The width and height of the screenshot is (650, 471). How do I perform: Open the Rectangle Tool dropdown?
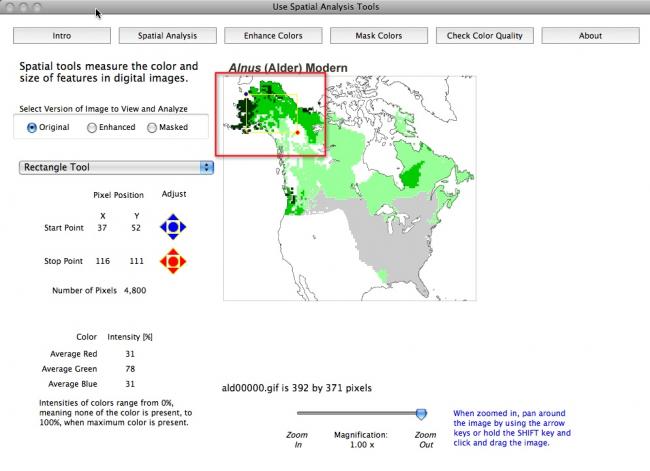(116, 167)
